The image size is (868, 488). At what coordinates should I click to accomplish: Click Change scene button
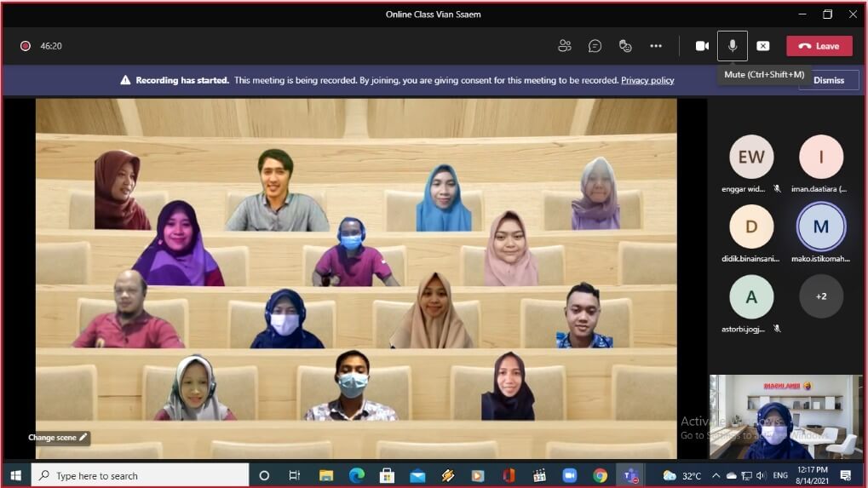coord(58,437)
